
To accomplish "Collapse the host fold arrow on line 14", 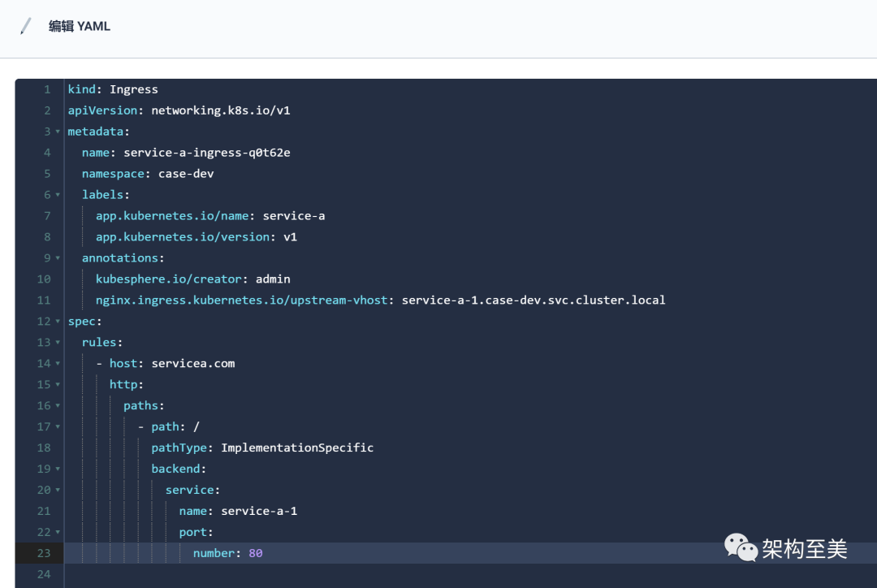I will click(x=58, y=364).
